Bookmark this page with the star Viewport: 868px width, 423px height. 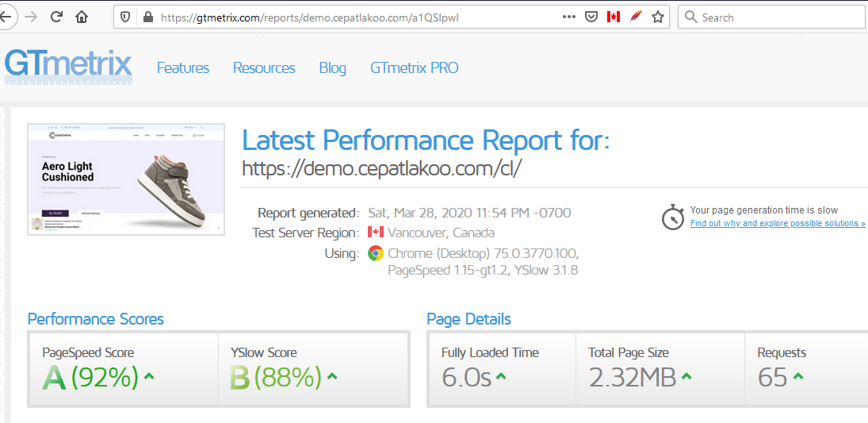pyautogui.click(x=657, y=17)
